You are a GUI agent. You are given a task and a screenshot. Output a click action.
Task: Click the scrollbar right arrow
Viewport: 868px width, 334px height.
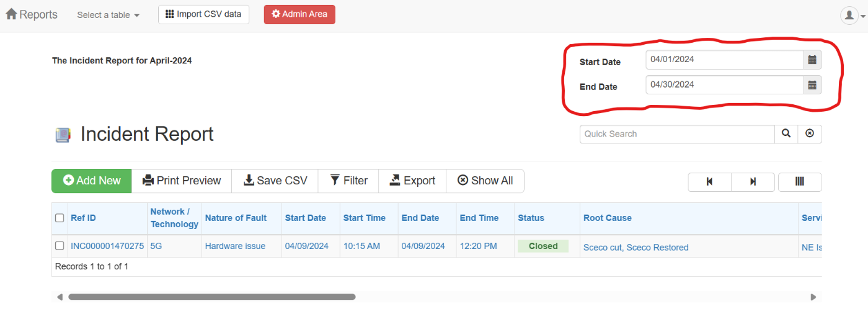point(813,297)
